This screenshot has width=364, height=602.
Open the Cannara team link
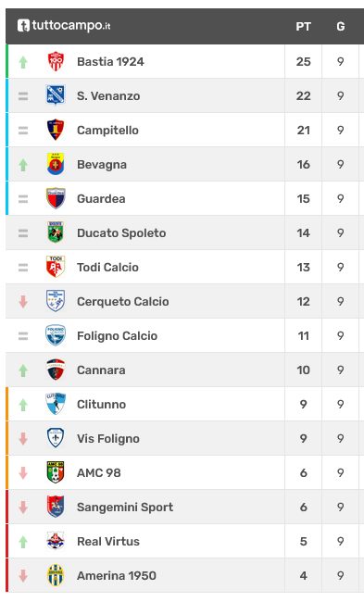(x=101, y=370)
